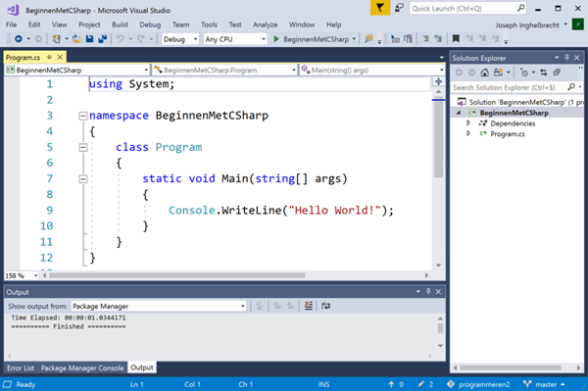Click the pending changes pencil showing 2
Viewport: 588px width, 391px height.
(425, 384)
